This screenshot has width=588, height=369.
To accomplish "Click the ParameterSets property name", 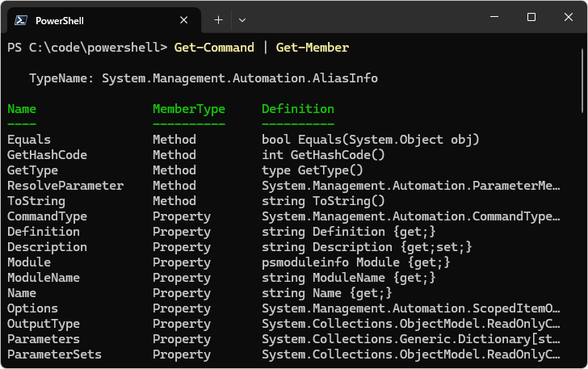I will pos(54,354).
